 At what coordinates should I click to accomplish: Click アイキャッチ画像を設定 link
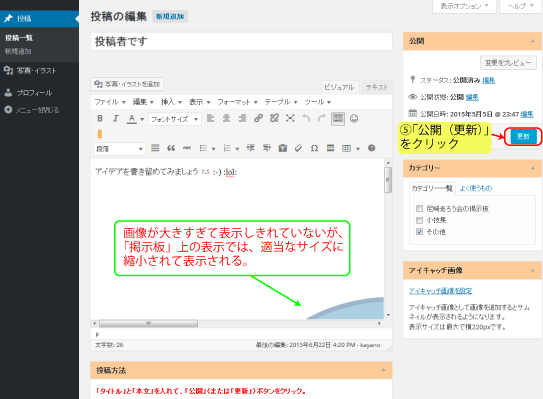pyautogui.click(x=440, y=291)
